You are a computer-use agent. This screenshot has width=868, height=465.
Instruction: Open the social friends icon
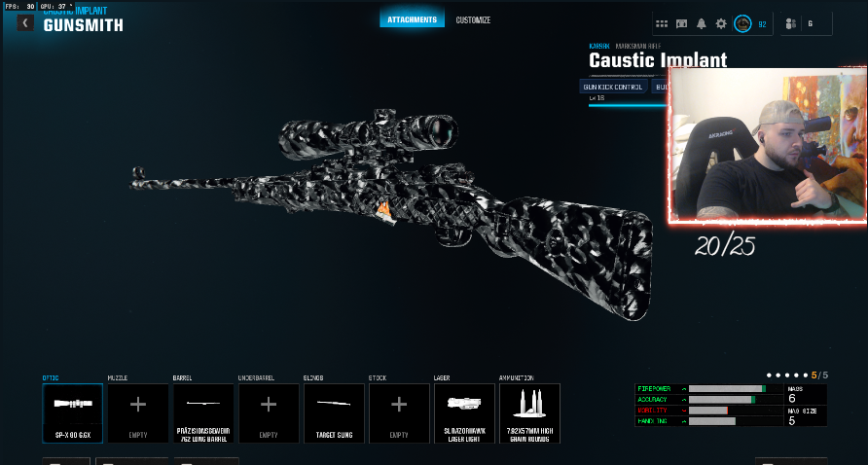point(791,23)
